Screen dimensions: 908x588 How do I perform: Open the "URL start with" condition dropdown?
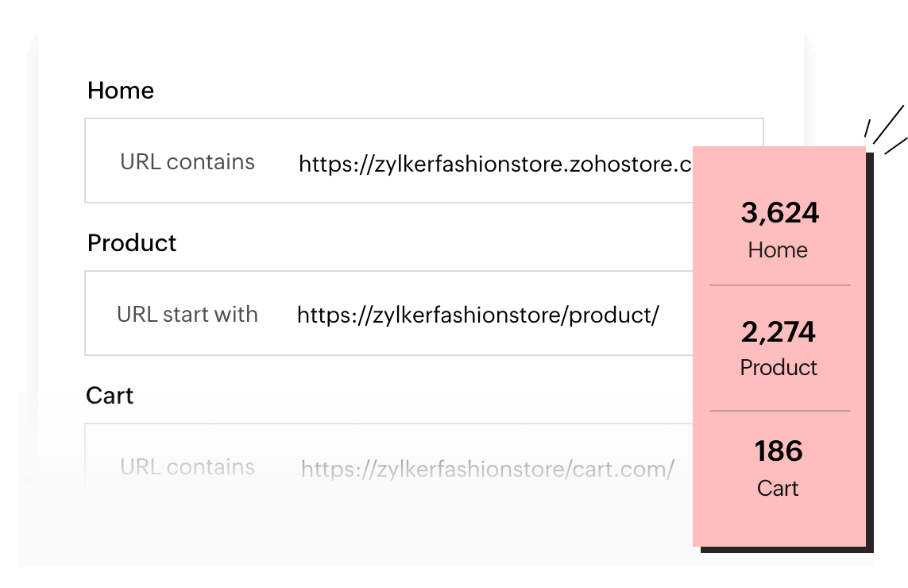[x=187, y=315]
